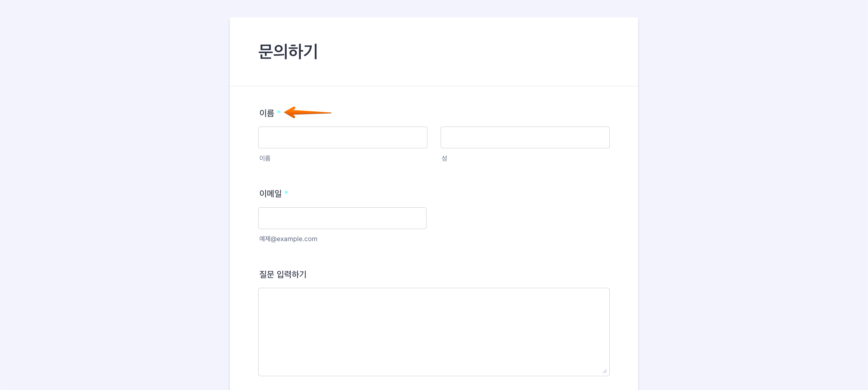Click inside the 질문 입력하기 text area

click(x=434, y=332)
